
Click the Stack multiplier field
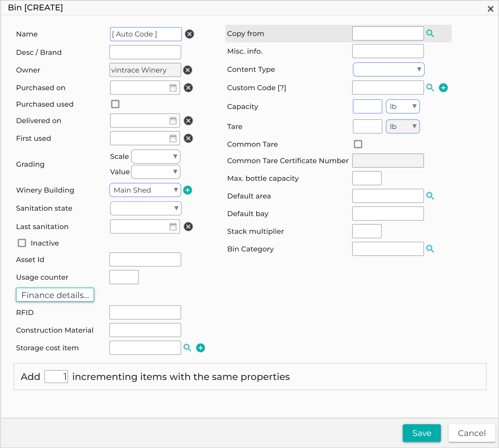[367, 231]
